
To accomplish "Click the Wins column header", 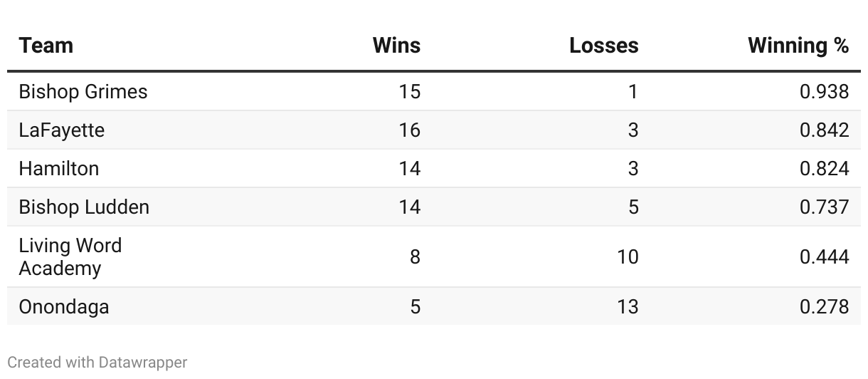I will [396, 46].
